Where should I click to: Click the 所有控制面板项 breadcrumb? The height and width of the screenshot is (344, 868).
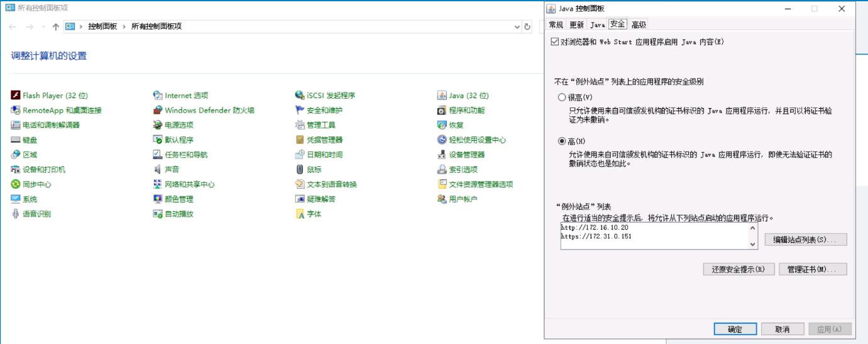pos(157,26)
